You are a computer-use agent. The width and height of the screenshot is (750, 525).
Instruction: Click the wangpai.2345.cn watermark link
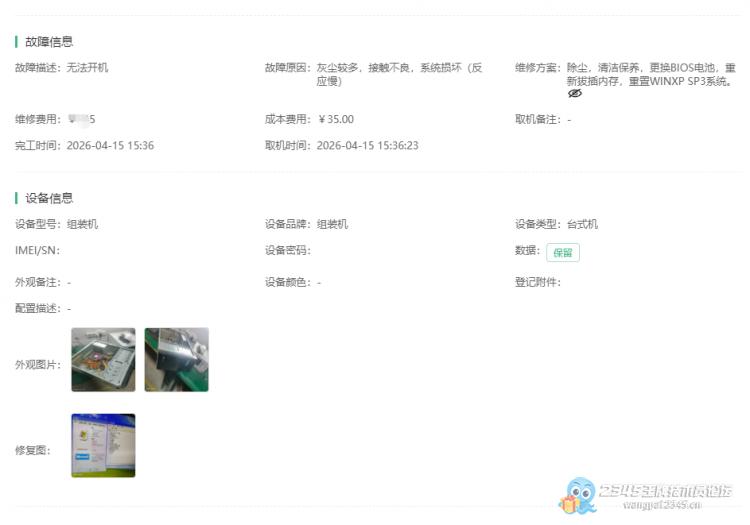click(x=660, y=506)
